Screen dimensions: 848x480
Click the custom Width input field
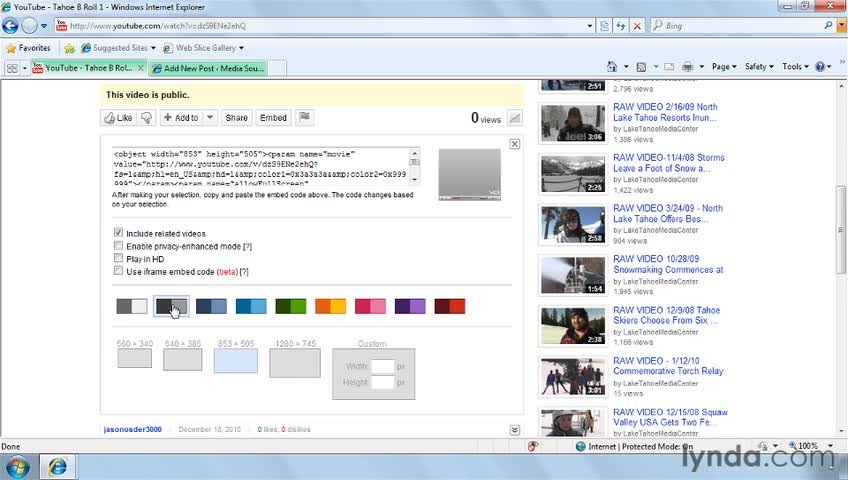(x=383, y=366)
